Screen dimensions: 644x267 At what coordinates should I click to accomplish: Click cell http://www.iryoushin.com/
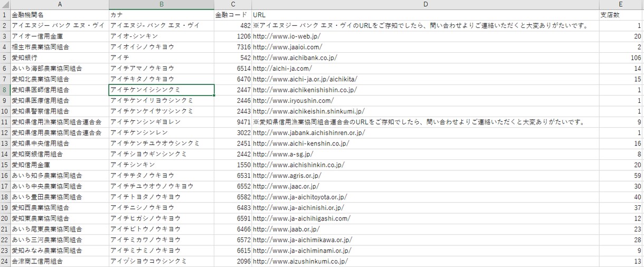coord(425,100)
